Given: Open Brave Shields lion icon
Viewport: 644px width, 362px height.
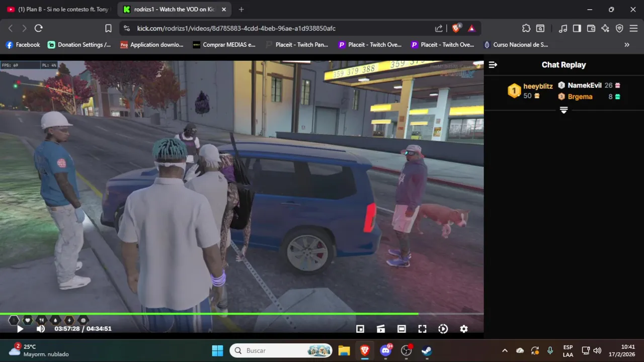Looking at the screenshot, I should point(456,29).
